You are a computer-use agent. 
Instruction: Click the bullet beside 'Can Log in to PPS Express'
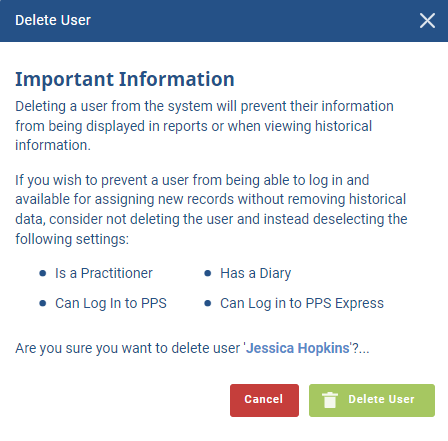(x=208, y=303)
